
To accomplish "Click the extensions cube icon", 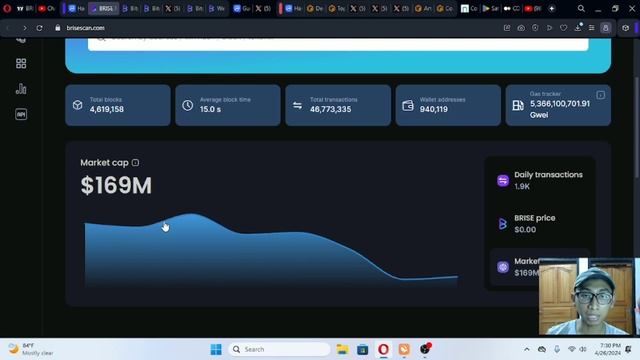I will pyautogui.click(x=625, y=28).
